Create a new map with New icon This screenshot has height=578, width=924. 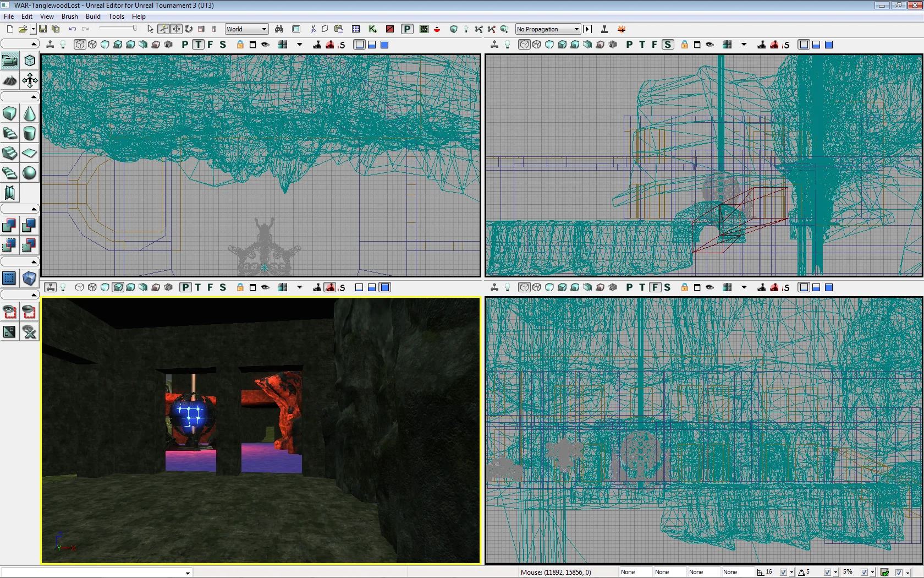pyautogui.click(x=10, y=29)
